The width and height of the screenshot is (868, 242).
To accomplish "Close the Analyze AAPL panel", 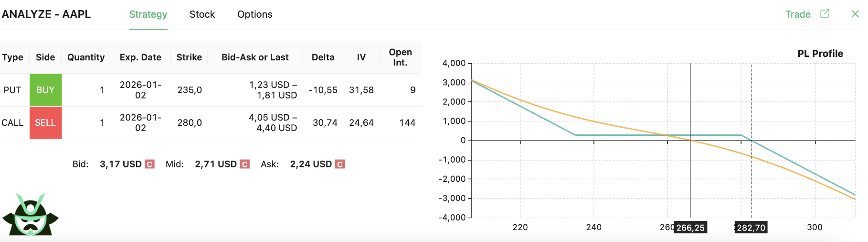I will tap(855, 14).
